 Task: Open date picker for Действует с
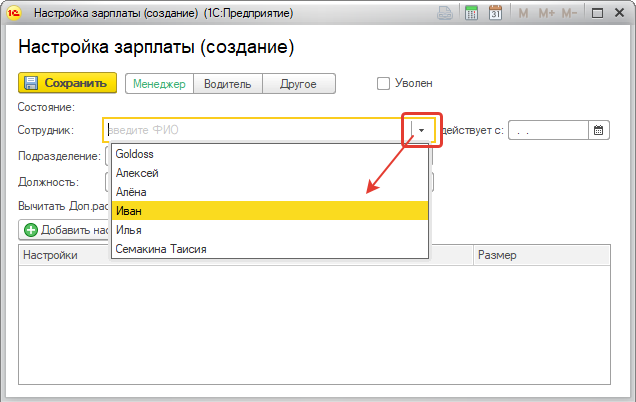point(598,130)
